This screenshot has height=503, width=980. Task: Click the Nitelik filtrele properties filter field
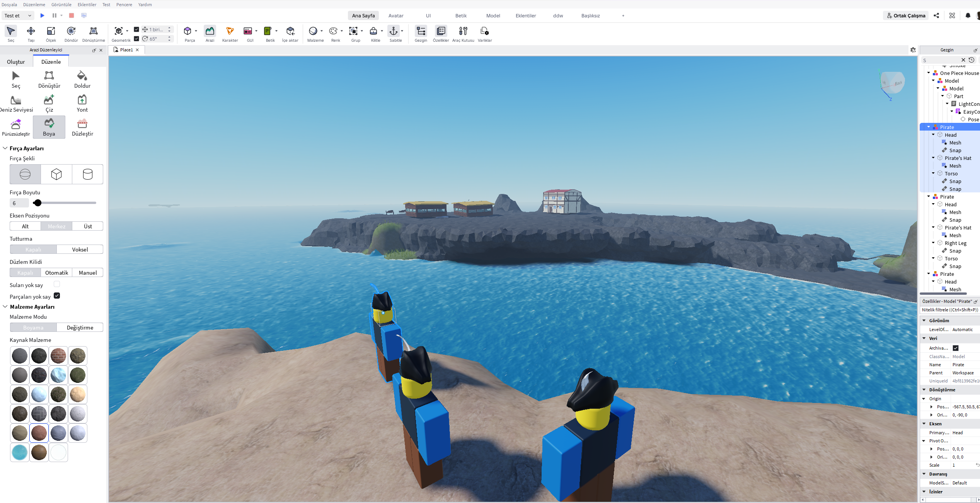click(949, 310)
